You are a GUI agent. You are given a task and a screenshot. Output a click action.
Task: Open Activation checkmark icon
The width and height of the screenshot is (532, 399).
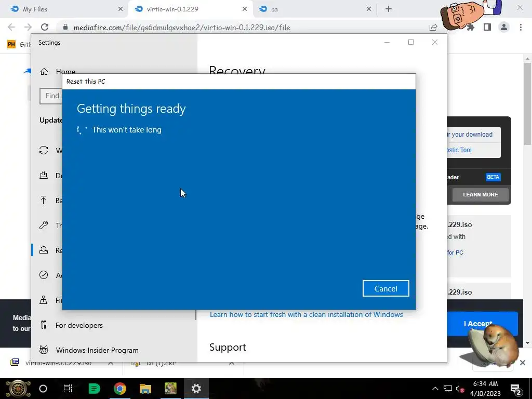(44, 275)
